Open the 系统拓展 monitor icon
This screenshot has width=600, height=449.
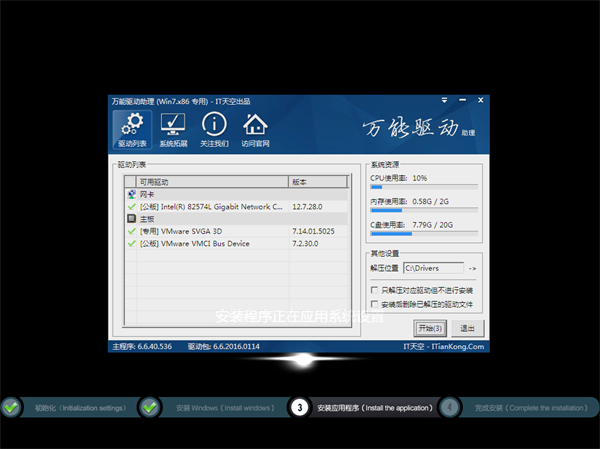173,129
